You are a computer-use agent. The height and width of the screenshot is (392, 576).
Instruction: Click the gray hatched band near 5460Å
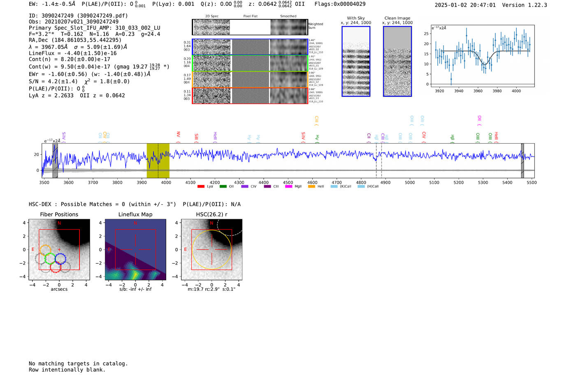523,160
